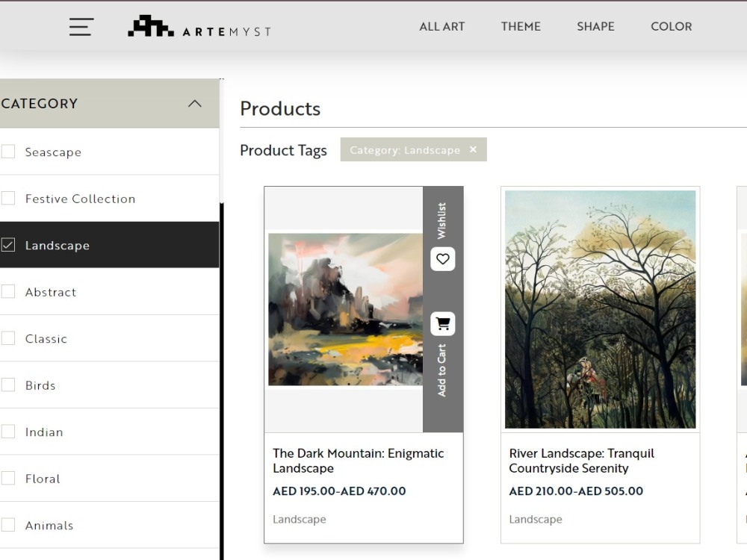Open the hamburger menu icon

(x=81, y=27)
